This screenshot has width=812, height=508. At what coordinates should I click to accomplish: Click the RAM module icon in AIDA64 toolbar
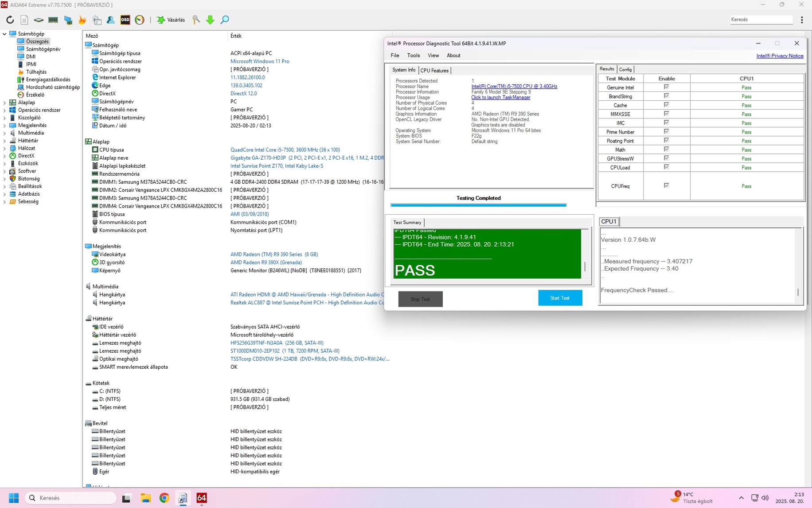pos(53,20)
